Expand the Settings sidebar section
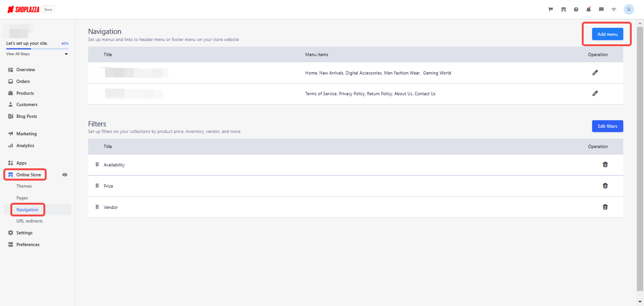This screenshot has height=306, width=644. point(25,233)
